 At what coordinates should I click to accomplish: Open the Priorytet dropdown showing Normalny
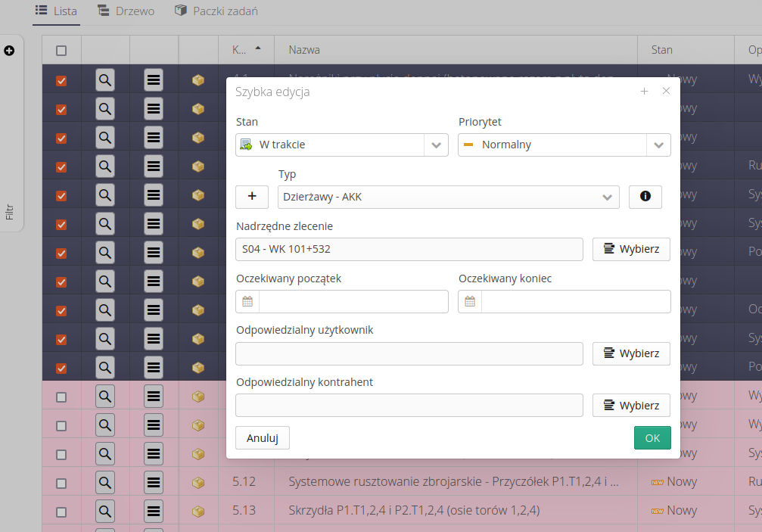point(658,144)
